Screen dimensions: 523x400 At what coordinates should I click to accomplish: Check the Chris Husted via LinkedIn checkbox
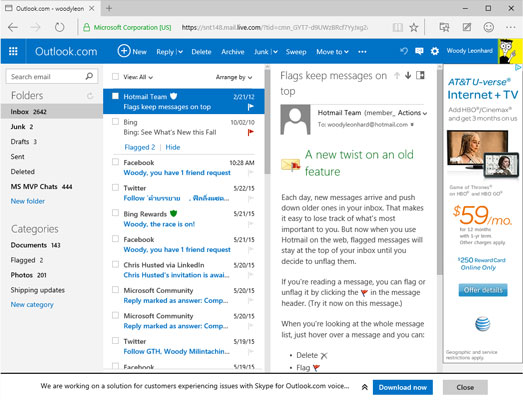[x=115, y=264]
